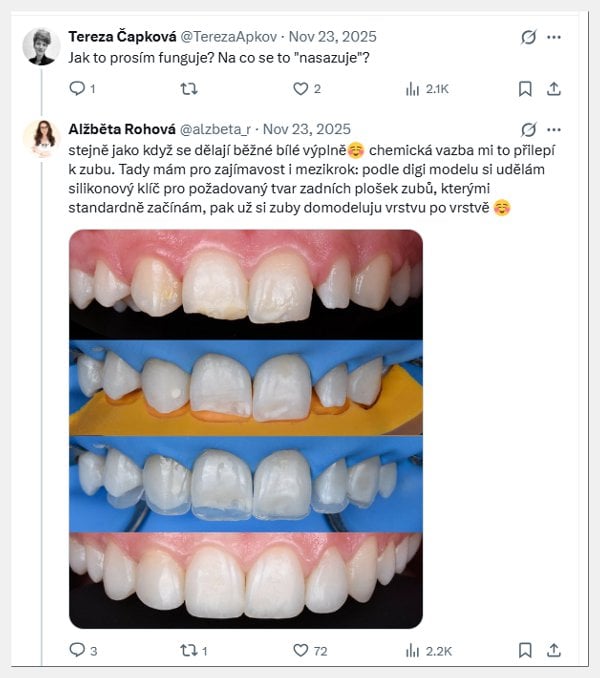This screenshot has width=600, height=678.
Task: Bookmark Tereza Čapková's tweet
Action: click(x=525, y=89)
